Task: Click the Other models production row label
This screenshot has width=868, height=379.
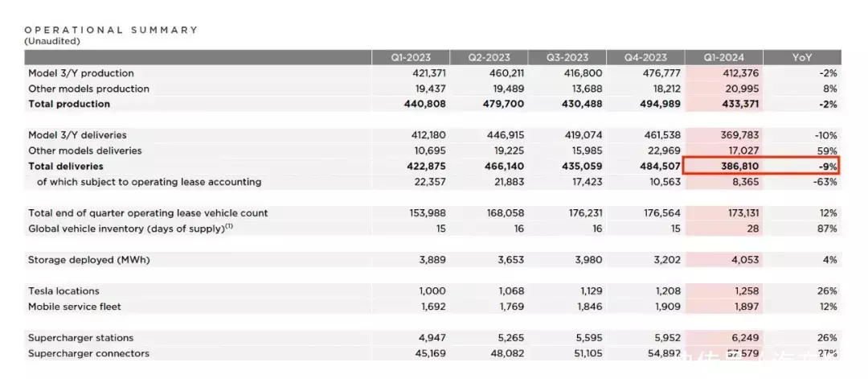Action: coord(88,89)
